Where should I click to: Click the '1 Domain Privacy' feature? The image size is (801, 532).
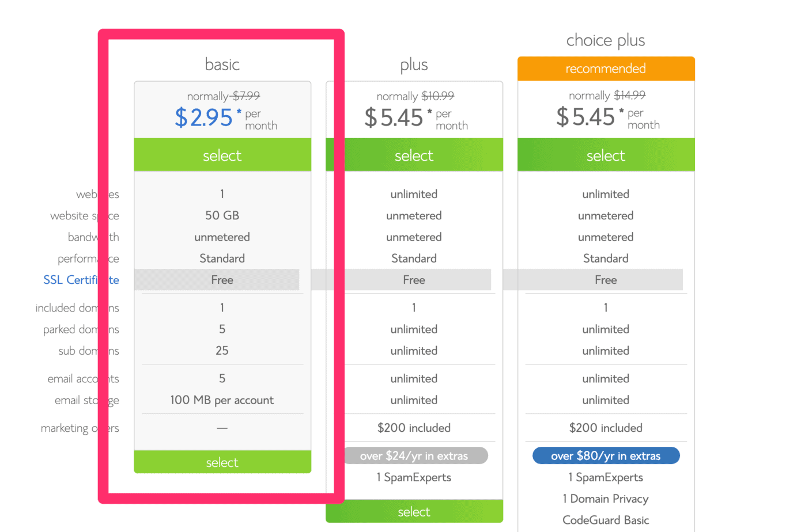(x=606, y=499)
